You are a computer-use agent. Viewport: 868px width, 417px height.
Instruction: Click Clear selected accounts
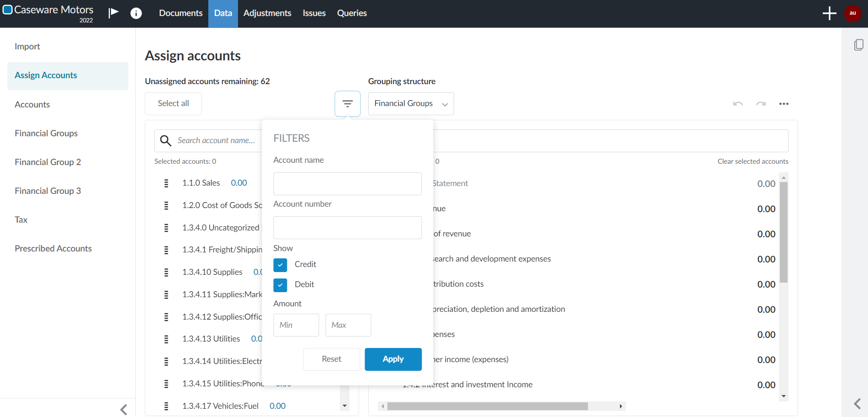pos(752,161)
